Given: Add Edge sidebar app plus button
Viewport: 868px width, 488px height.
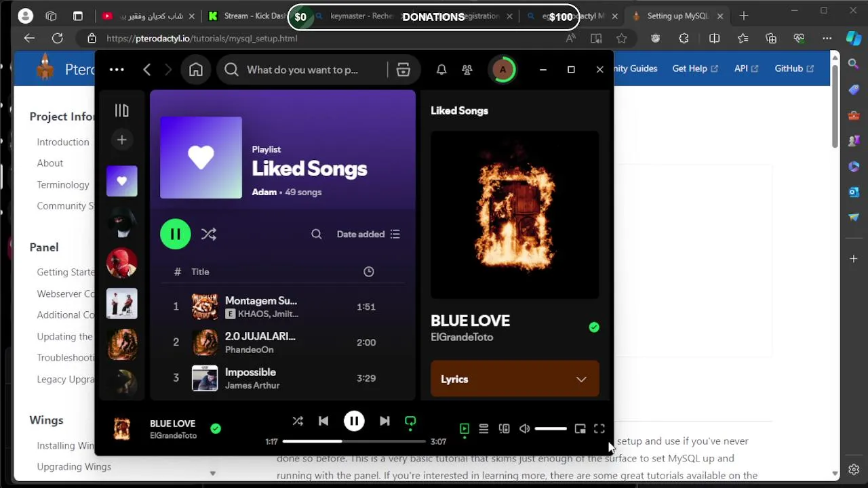Looking at the screenshot, I should [854, 259].
